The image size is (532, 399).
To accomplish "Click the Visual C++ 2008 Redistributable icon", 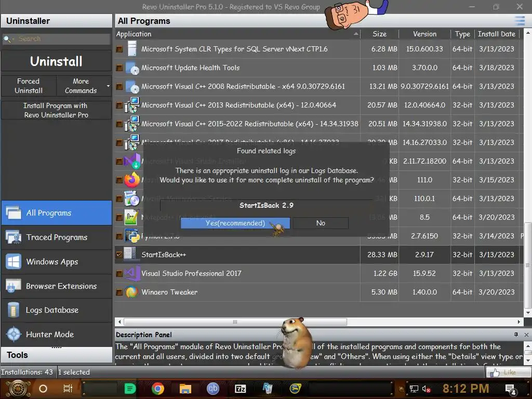I will [132, 87].
